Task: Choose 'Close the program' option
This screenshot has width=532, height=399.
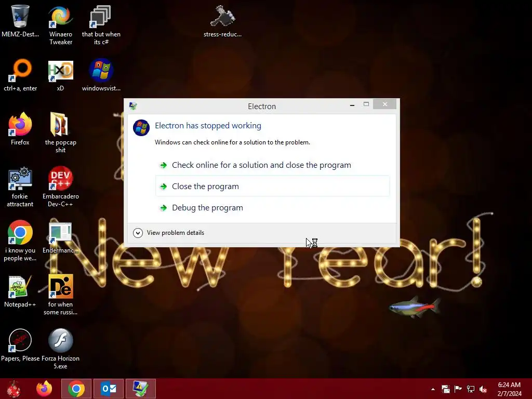Action: (x=272, y=186)
